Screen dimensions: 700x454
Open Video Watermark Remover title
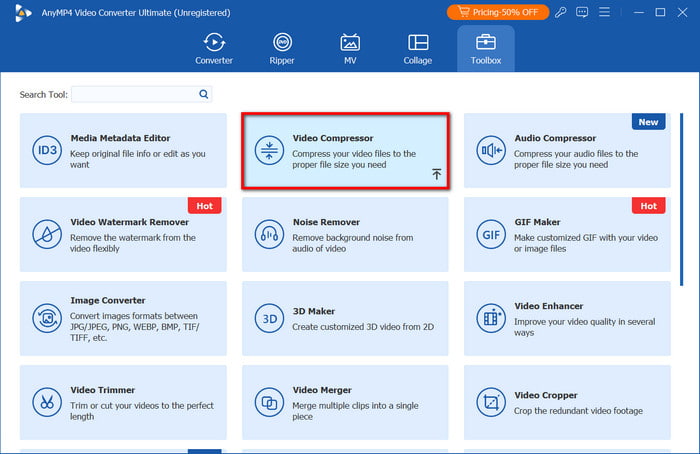[x=129, y=222]
